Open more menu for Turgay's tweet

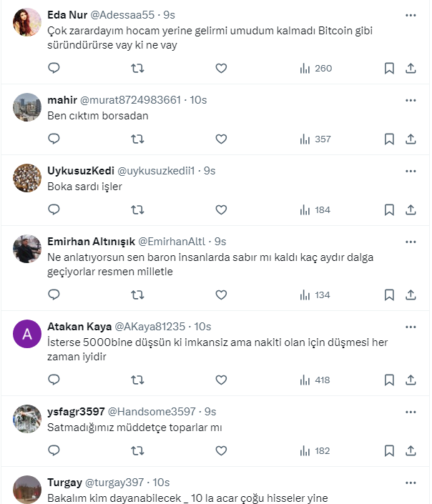point(411,483)
